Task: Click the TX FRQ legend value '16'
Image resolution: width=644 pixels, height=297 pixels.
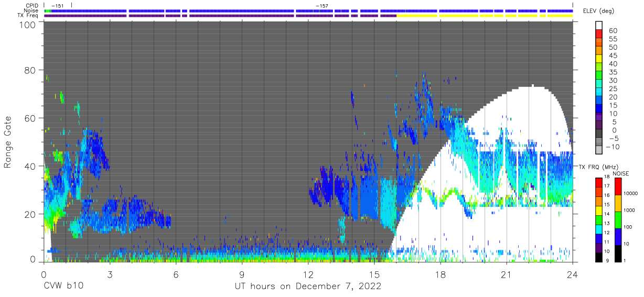Action: click(606, 196)
